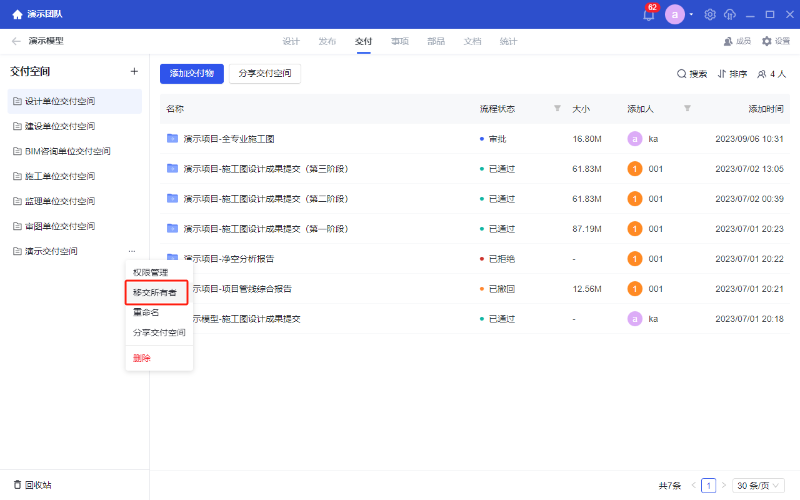Image resolution: width=800 pixels, height=500 pixels.
Task: Click the home icon beside 演示团队
Action: (x=17, y=14)
